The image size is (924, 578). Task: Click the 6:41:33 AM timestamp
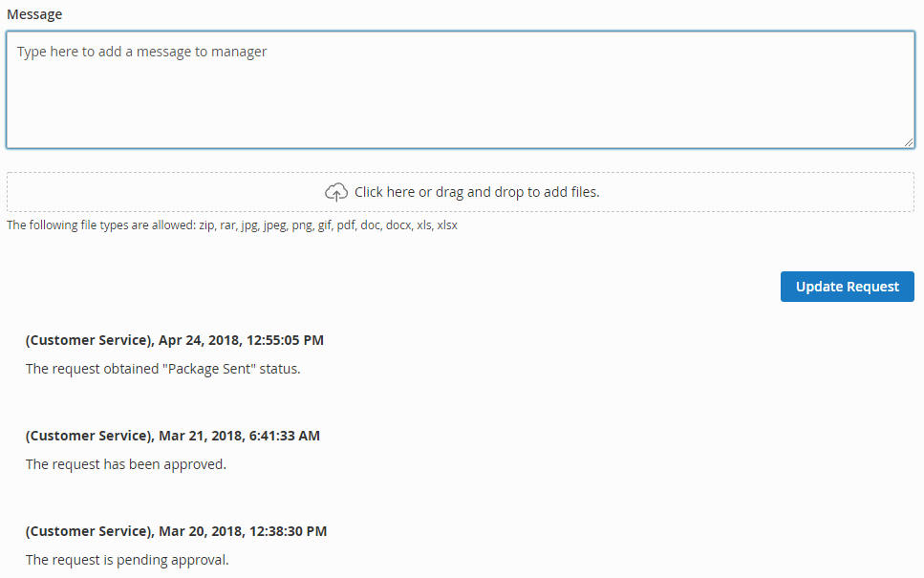click(x=285, y=436)
